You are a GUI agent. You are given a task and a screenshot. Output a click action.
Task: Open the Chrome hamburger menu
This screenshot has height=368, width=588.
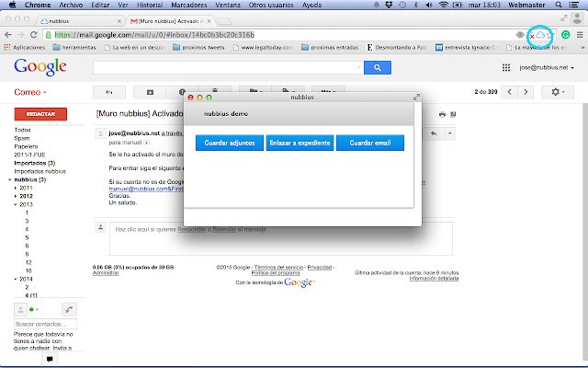point(580,35)
